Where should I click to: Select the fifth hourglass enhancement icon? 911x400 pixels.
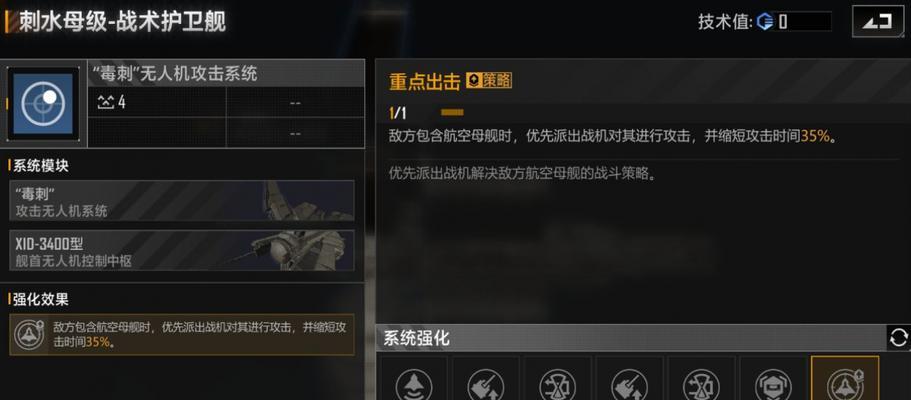[701, 379]
